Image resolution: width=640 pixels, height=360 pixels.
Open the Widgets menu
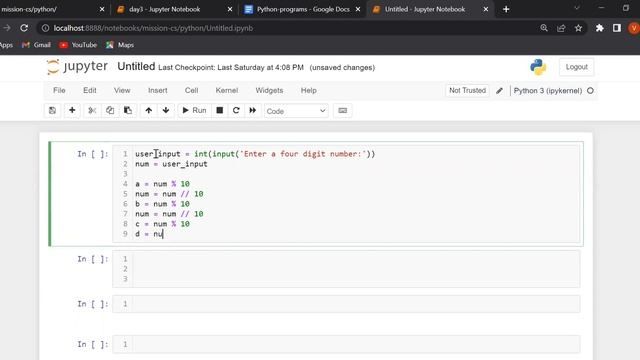point(269,90)
